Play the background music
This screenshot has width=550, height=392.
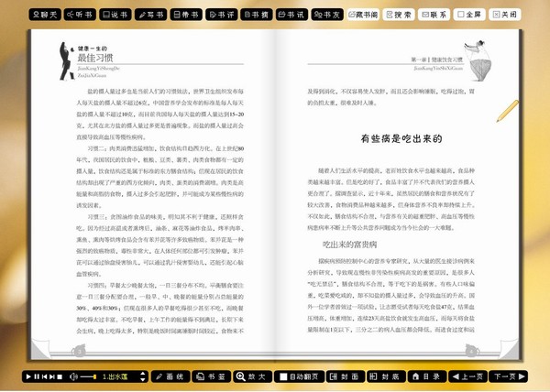coord(28,376)
